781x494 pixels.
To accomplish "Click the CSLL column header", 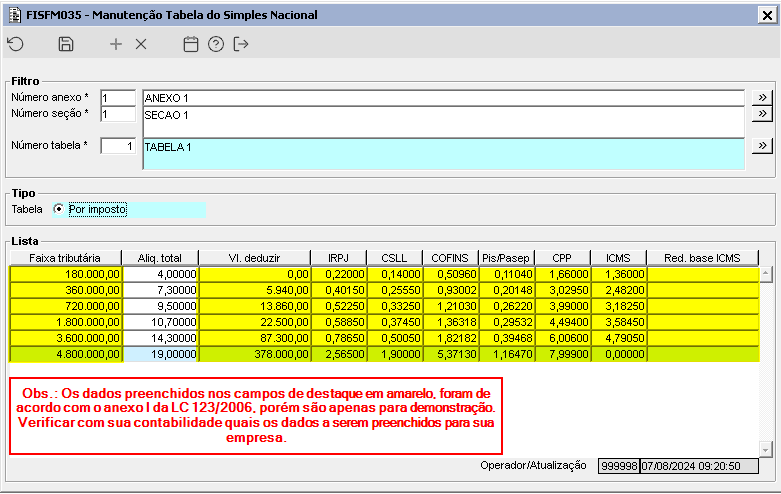I will [394, 258].
